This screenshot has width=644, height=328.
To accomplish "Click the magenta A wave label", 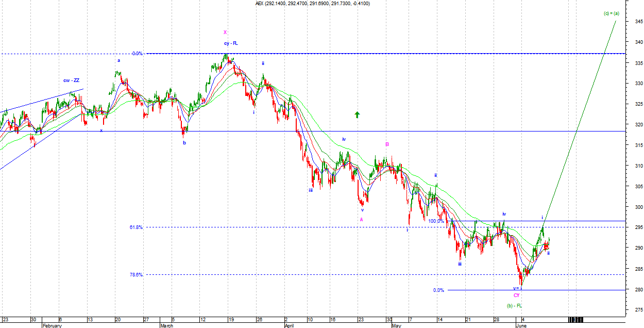I will 361,219.
